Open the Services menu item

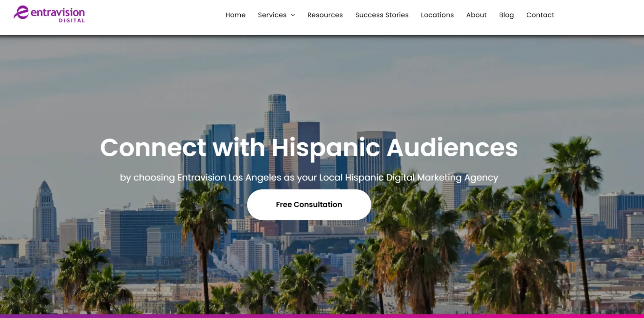pos(272,15)
